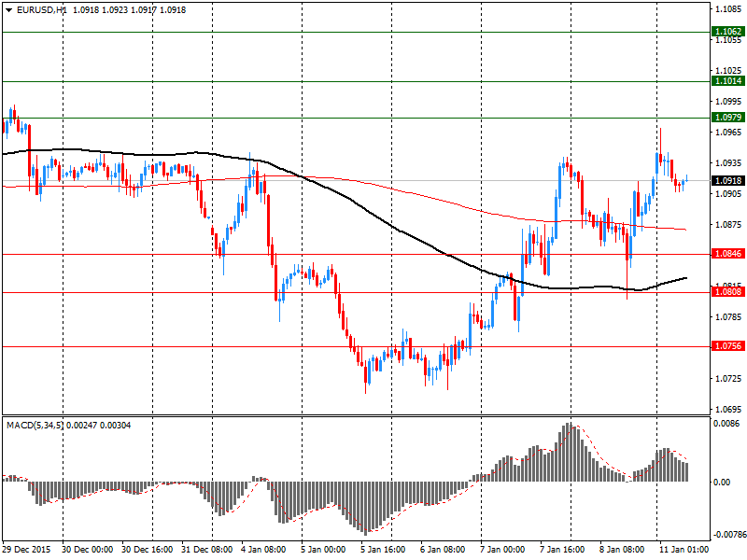Click the 8 Jan 08:00 time label

coord(622,550)
